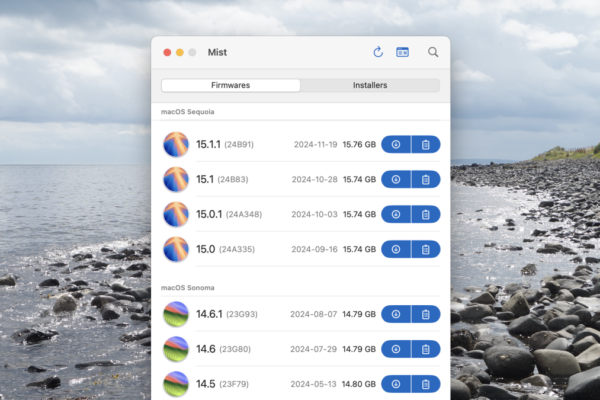Download macOS 15.0 (24A335) firmware
600x400 pixels.
coord(396,249)
